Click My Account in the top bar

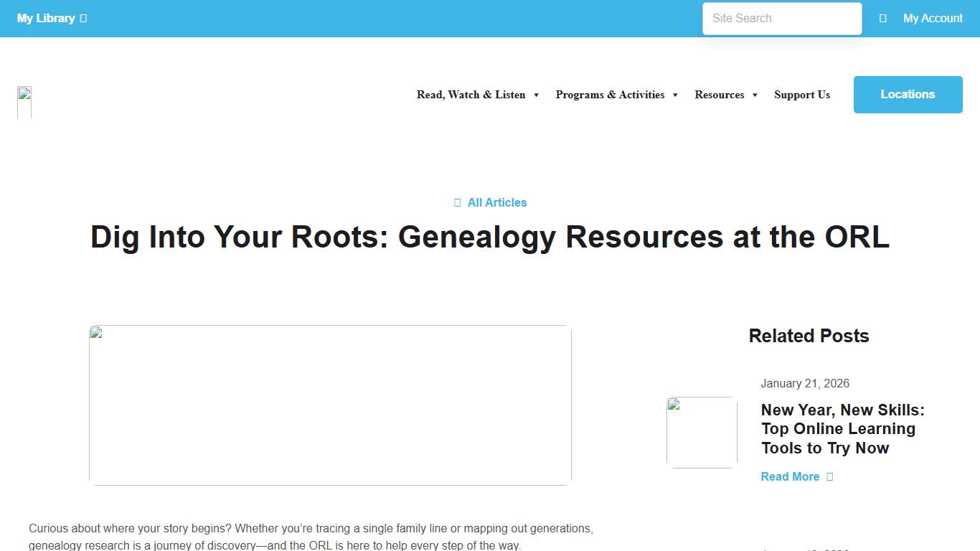[x=932, y=18]
